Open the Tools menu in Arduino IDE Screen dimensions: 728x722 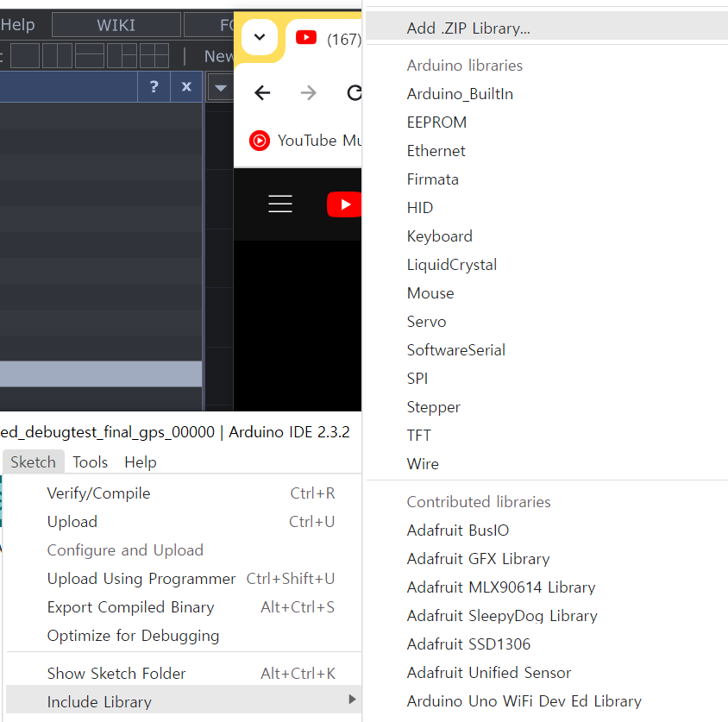point(90,462)
